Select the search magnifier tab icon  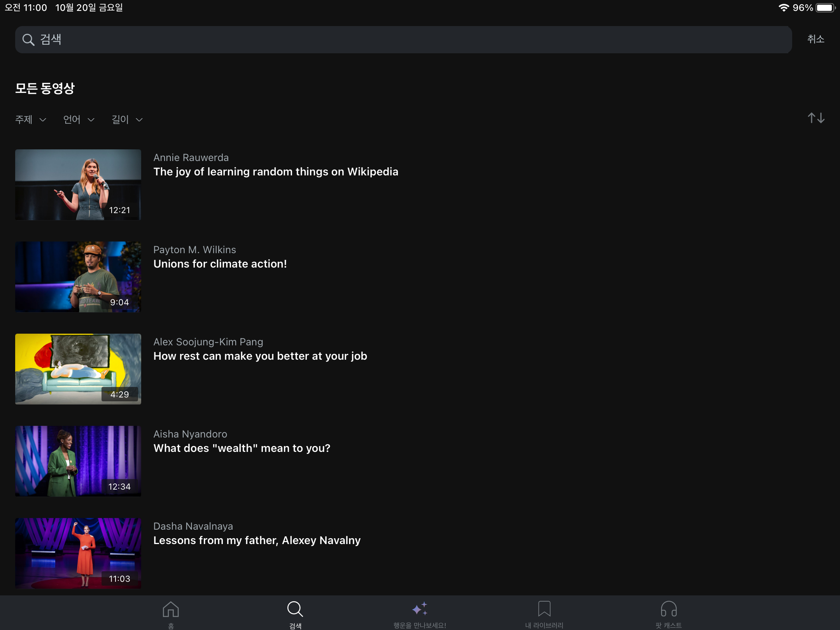point(295,609)
